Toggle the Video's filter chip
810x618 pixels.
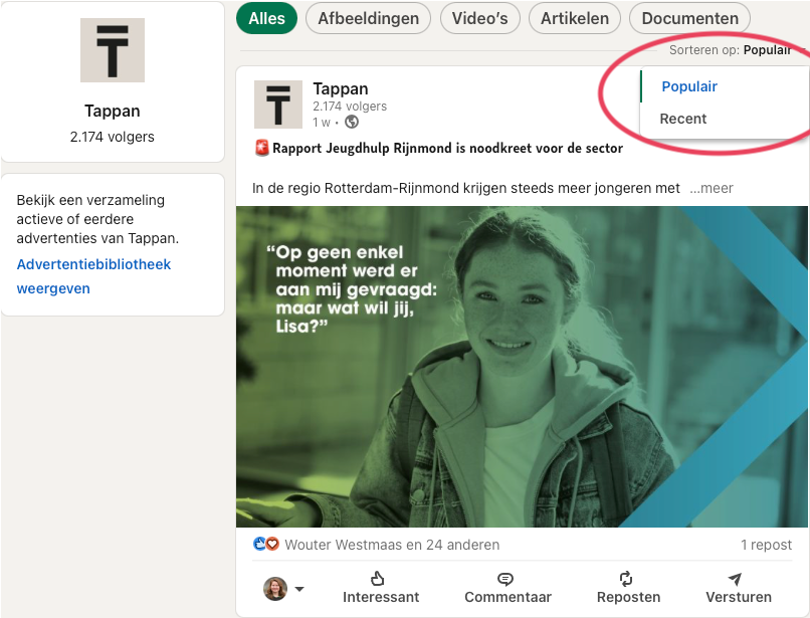click(480, 18)
